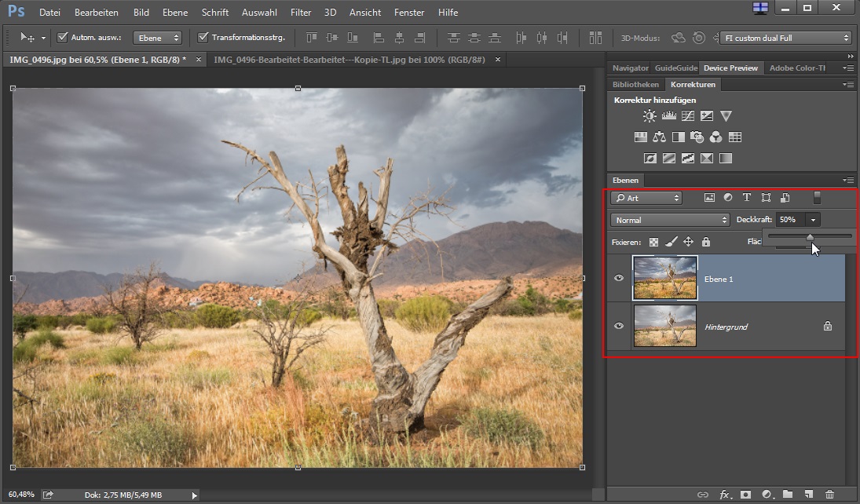
Task: Add a Color Lookup adjustment (grid icon)
Action: click(735, 137)
